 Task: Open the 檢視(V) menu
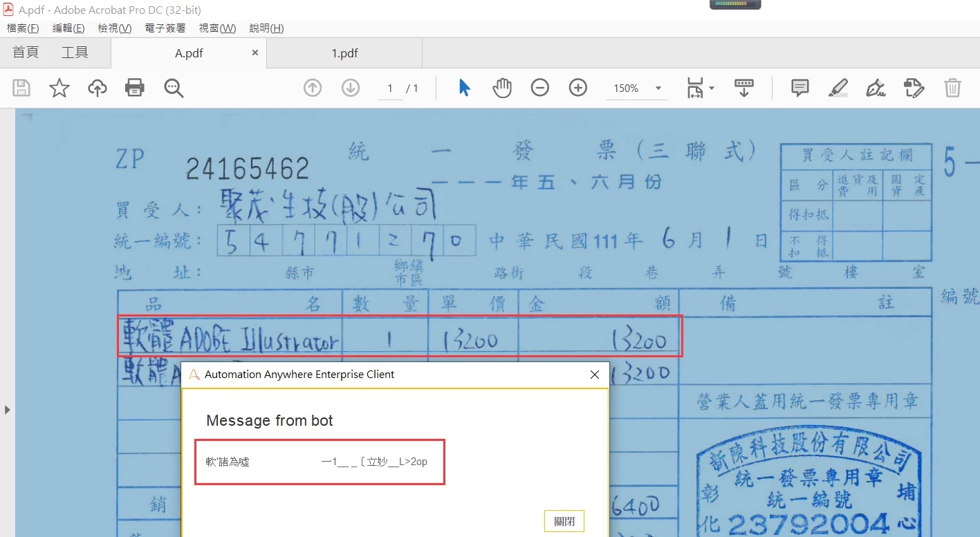pyautogui.click(x=115, y=28)
